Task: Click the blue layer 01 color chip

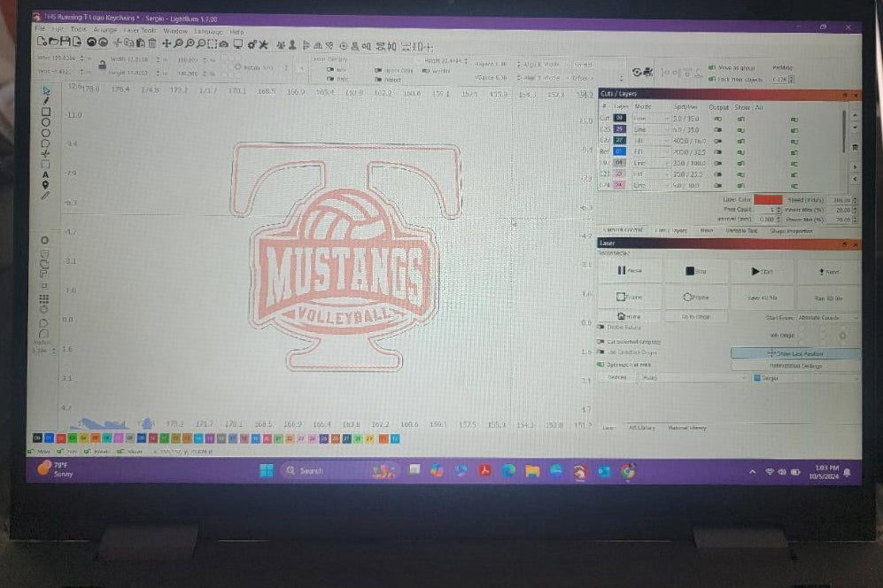Action: pyautogui.click(x=619, y=152)
